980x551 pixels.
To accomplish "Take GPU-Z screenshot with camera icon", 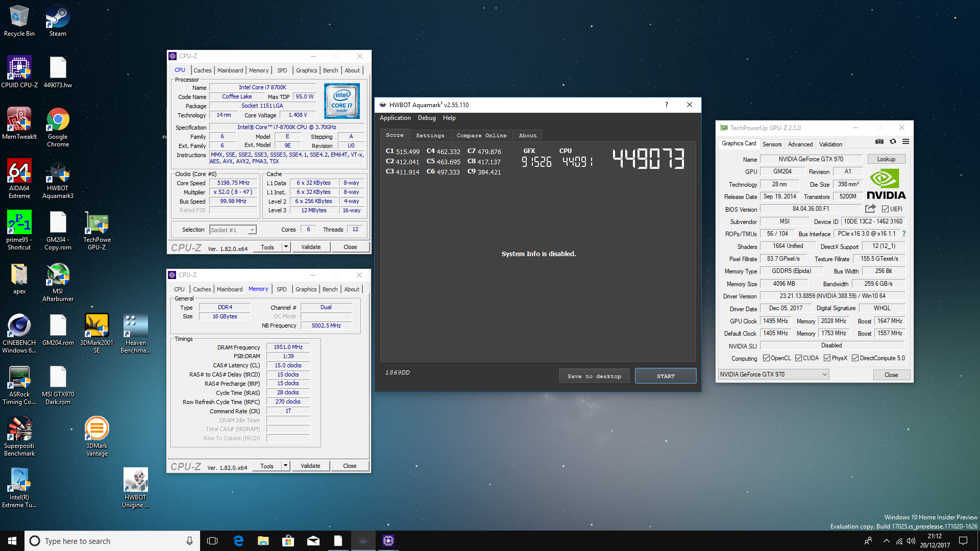I will pos(879,141).
